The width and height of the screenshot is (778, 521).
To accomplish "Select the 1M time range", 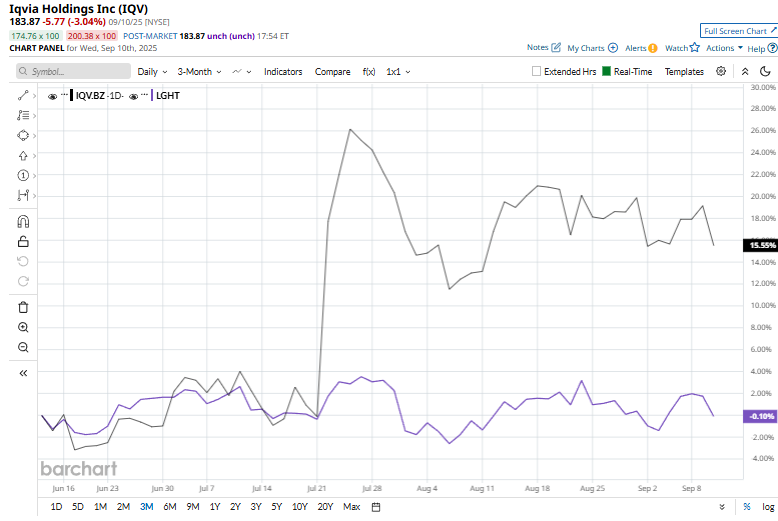I will (100, 507).
